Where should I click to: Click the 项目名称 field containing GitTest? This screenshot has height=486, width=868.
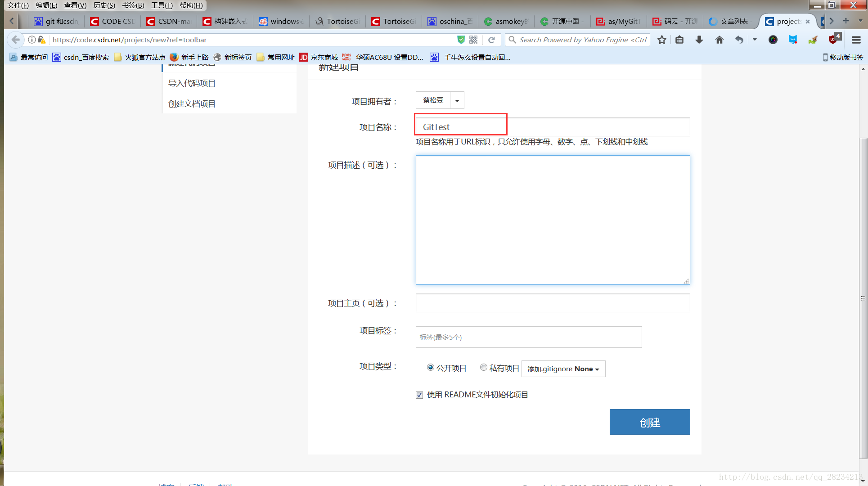coord(553,127)
